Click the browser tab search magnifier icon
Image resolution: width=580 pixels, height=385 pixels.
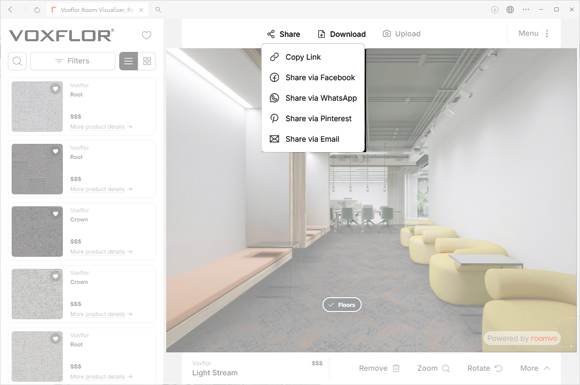tap(158, 10)
